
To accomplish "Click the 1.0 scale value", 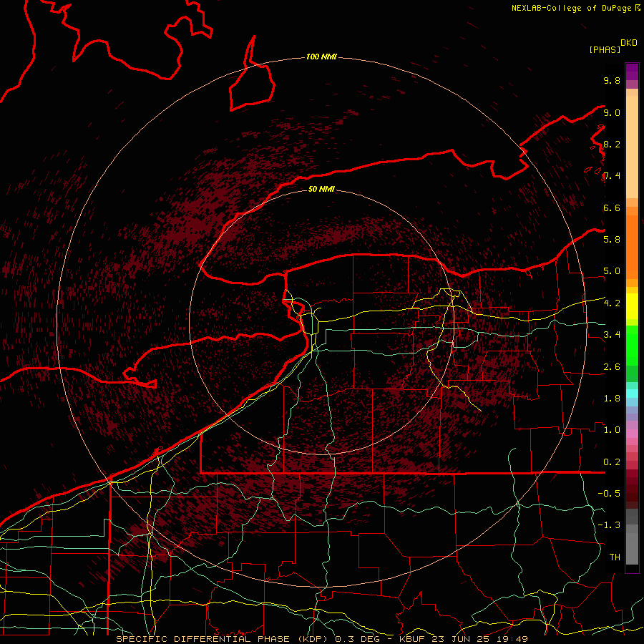I will [612, 430].
